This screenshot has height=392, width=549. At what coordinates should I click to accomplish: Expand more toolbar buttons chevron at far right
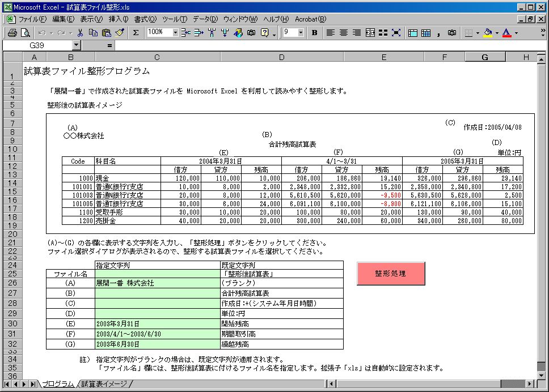point(542,33)
